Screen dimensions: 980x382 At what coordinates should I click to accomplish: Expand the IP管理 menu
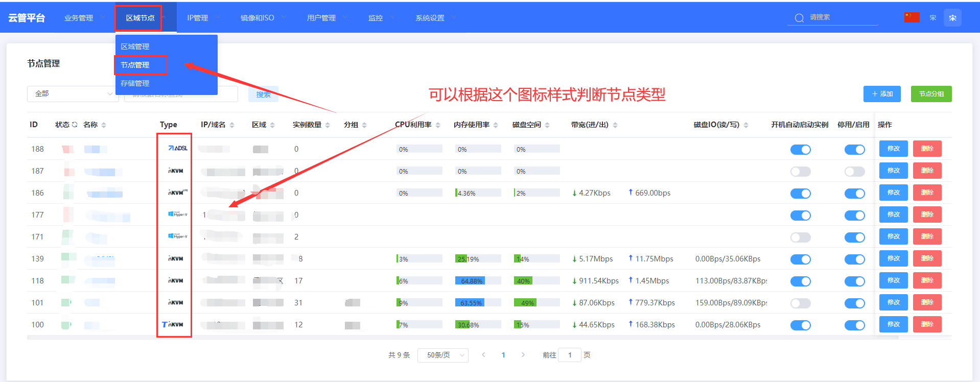point(203,18)
